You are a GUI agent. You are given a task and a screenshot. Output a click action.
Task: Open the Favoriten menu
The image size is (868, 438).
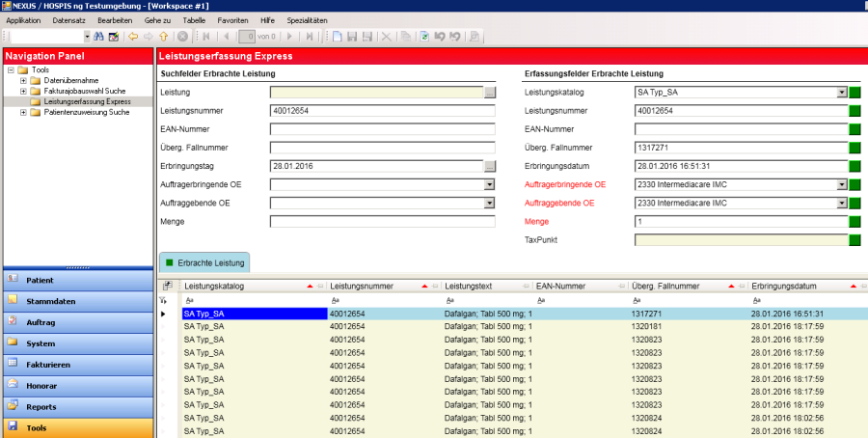232,20
